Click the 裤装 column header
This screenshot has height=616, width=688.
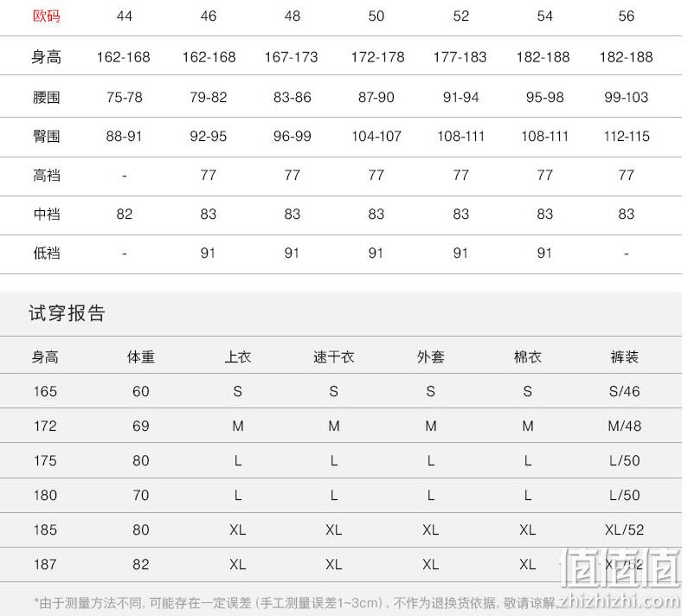coord(624,356)
